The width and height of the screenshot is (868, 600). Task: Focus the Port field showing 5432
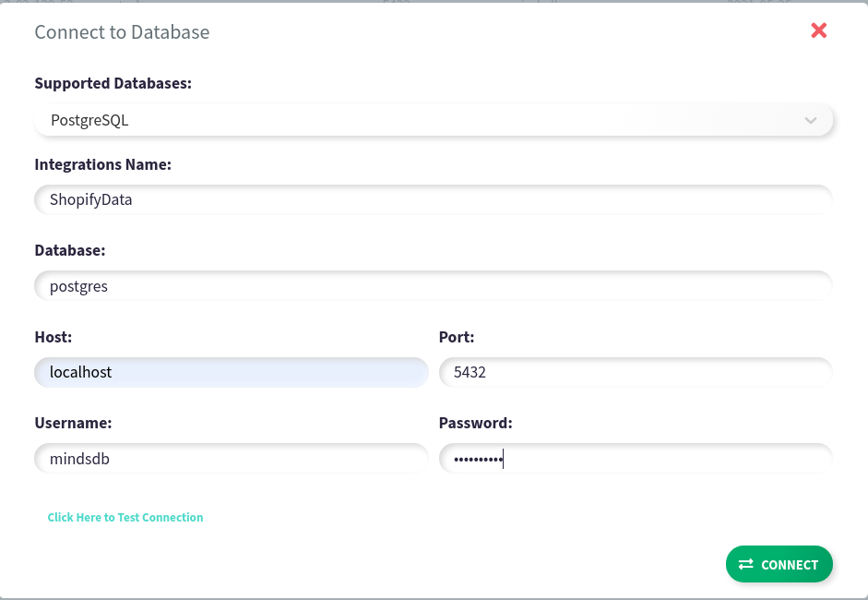(636, 372)
